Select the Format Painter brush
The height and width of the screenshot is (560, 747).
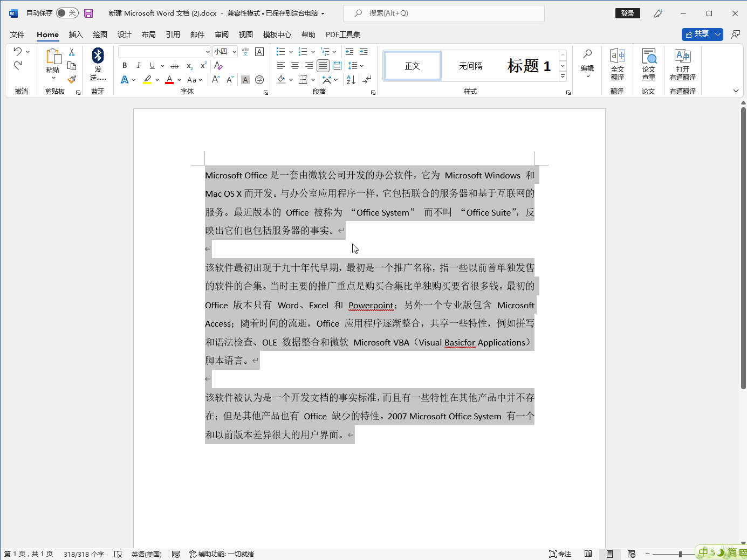click(72, 79)
